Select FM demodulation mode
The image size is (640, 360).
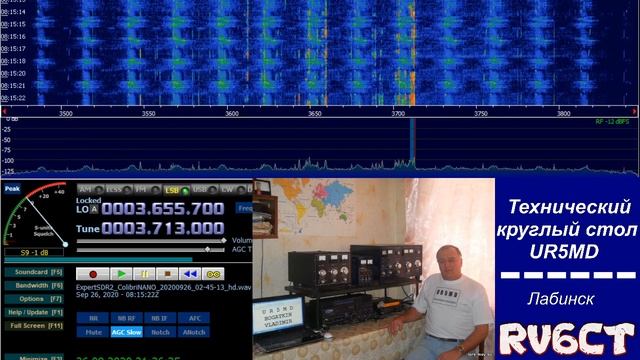pos(147,189)
